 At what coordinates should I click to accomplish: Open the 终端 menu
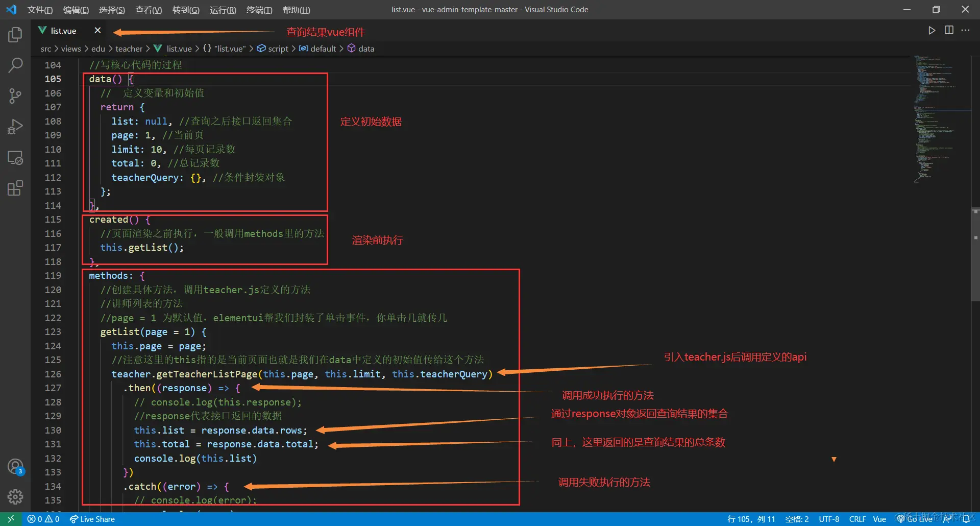click(259, 10)
